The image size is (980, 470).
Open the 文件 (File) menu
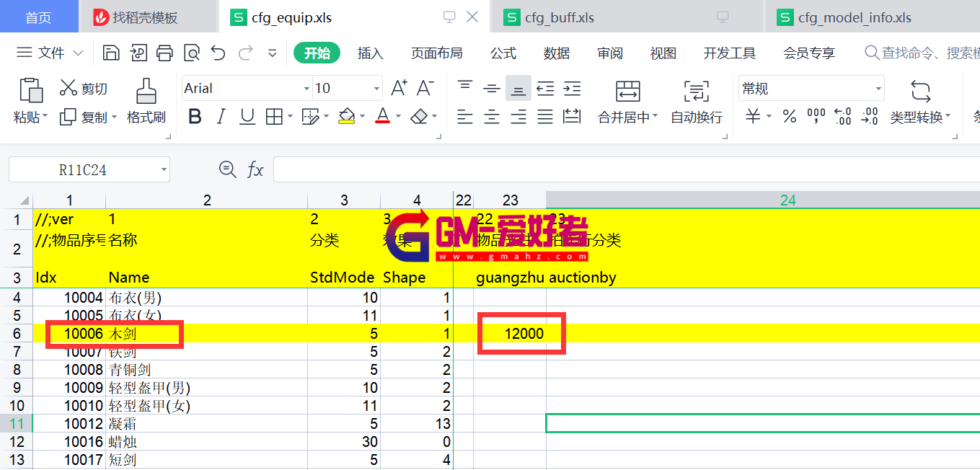(50, 53)
